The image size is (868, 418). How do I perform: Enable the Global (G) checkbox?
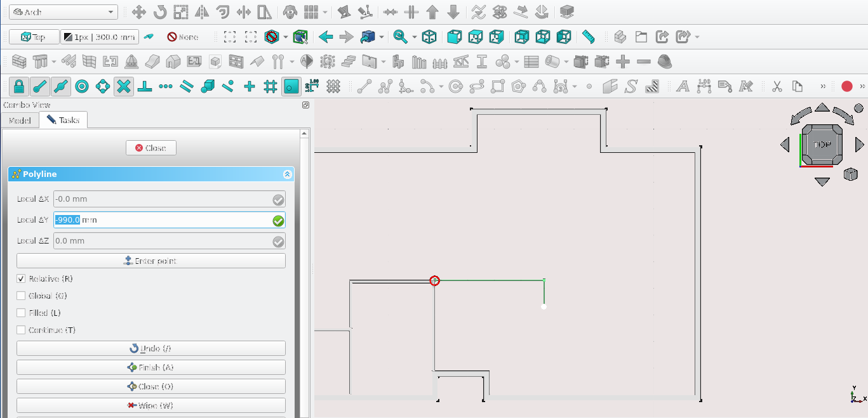22,296
